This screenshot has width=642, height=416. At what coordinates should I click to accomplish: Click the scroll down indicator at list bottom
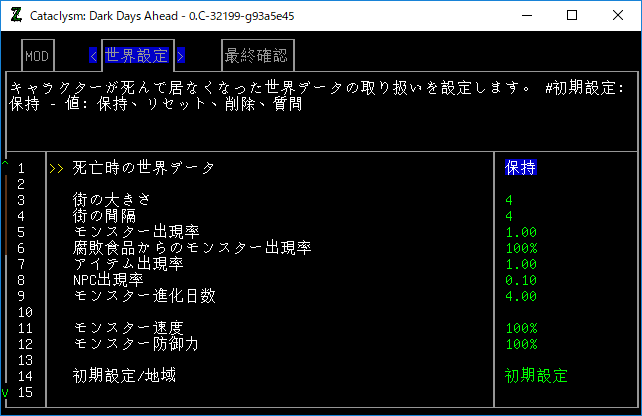(5, 392)
